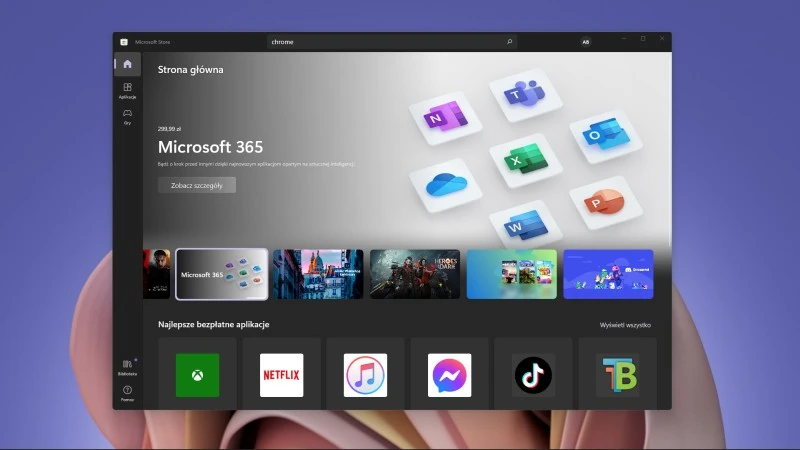Screen dimensions: 800x450
Task: Open the TB TranslucentTB app tile
Action: coord(617,375)
